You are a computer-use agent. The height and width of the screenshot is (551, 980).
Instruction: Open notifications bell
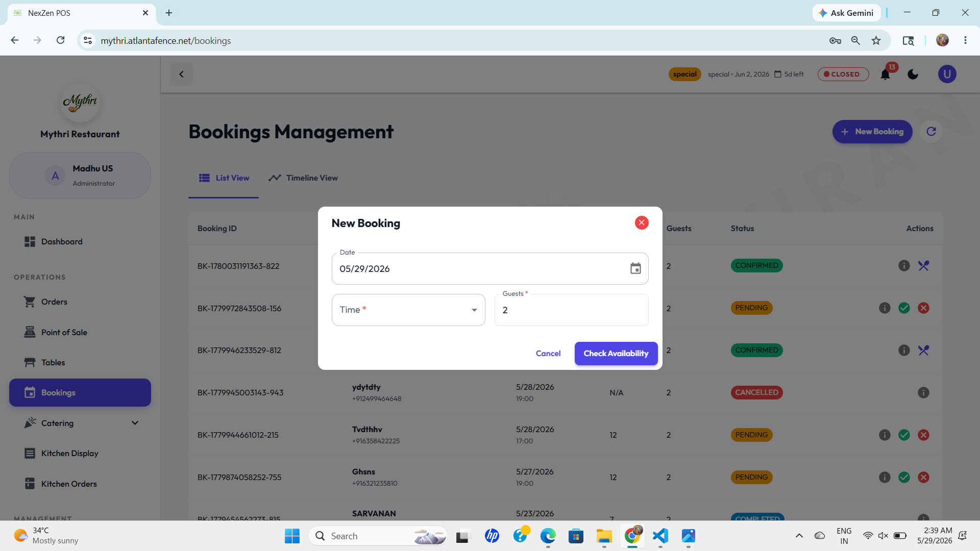[x=886, y=74]
